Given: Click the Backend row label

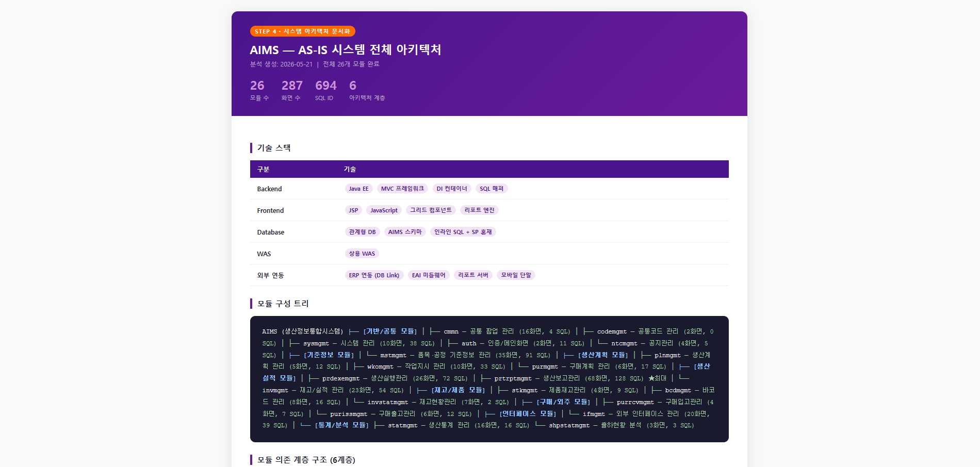Looking at the screenshot, I should (x=269, y=189).
